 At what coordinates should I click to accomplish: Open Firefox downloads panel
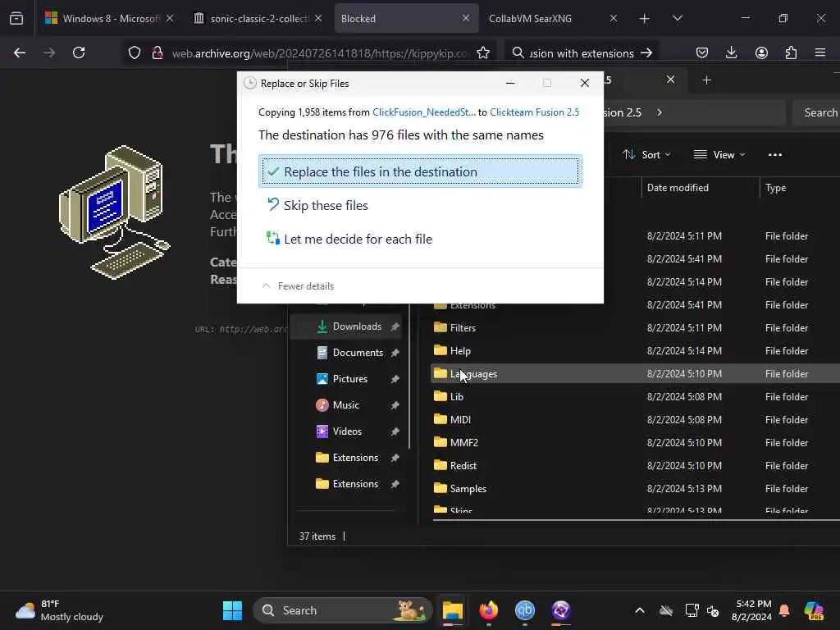(731, 52)
